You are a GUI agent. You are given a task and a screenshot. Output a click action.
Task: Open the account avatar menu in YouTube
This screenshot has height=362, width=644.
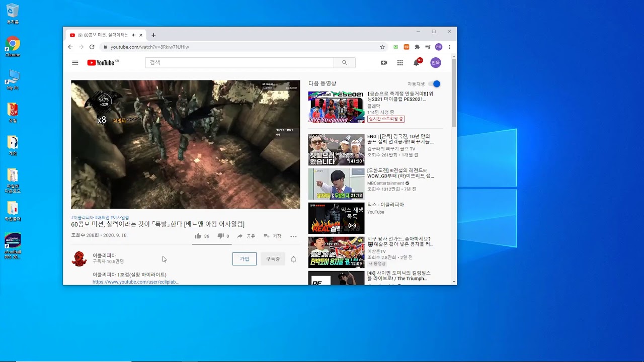(436, 63)
